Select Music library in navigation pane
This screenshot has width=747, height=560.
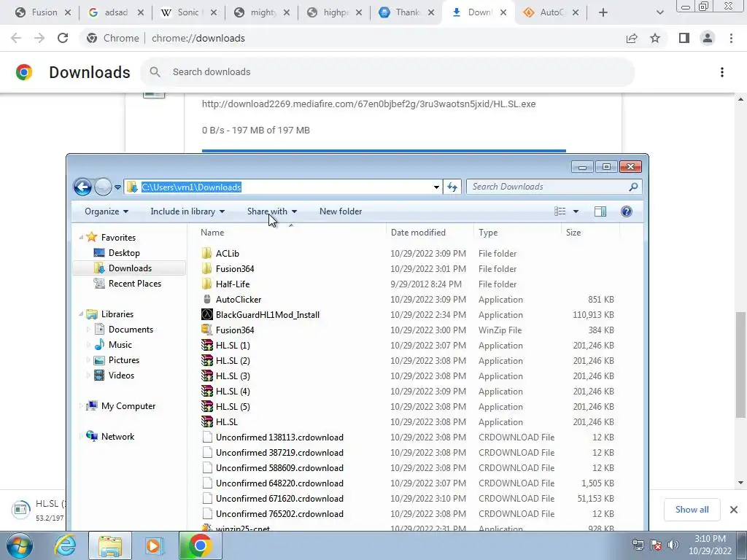120,345
